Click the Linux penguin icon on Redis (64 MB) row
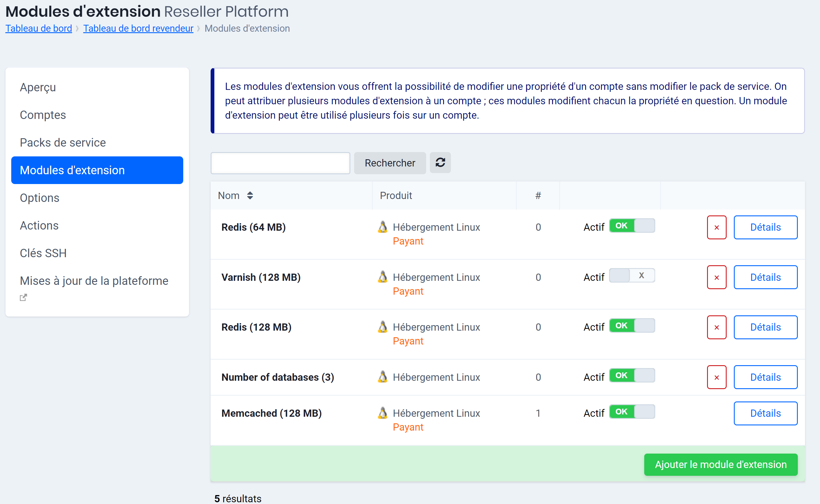 click(383, 227)
